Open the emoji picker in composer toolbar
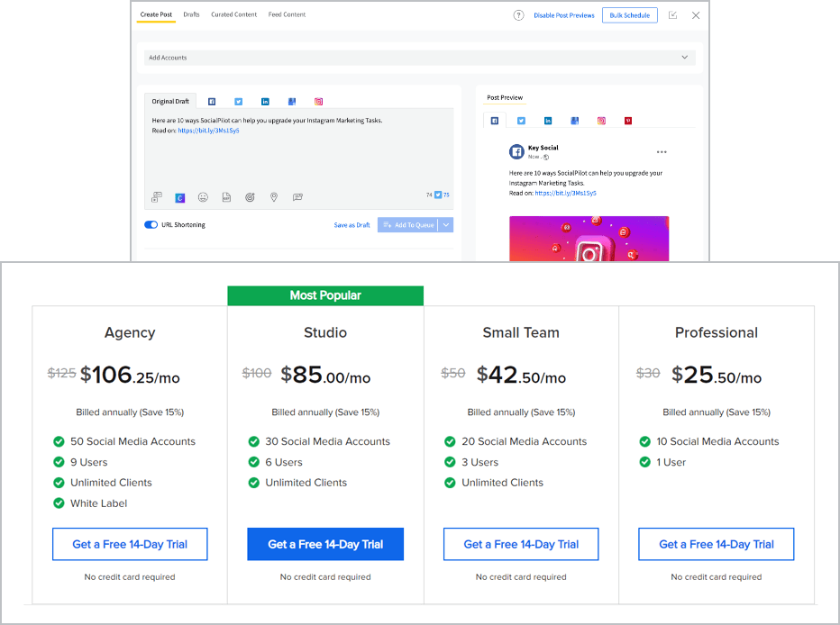Screen dimensions: 840x625 tap(203, 197)
